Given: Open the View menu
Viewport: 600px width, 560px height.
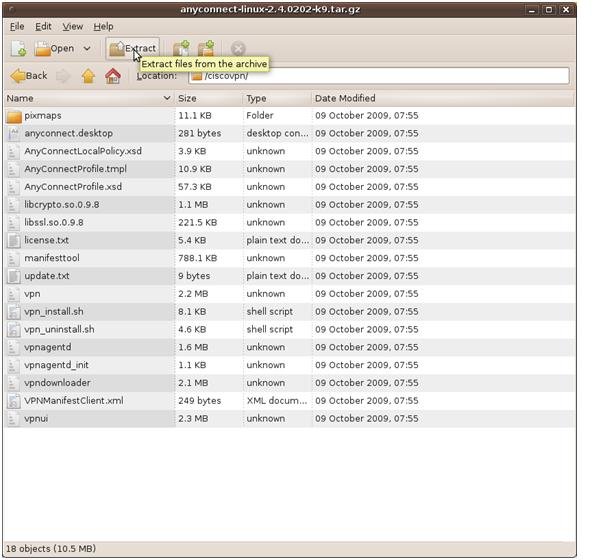Looking at the screenshot, I should [73, 26].
